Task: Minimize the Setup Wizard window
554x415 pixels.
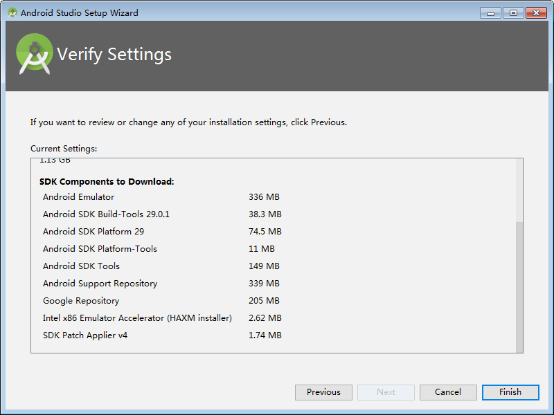Action: pos(490,13)
